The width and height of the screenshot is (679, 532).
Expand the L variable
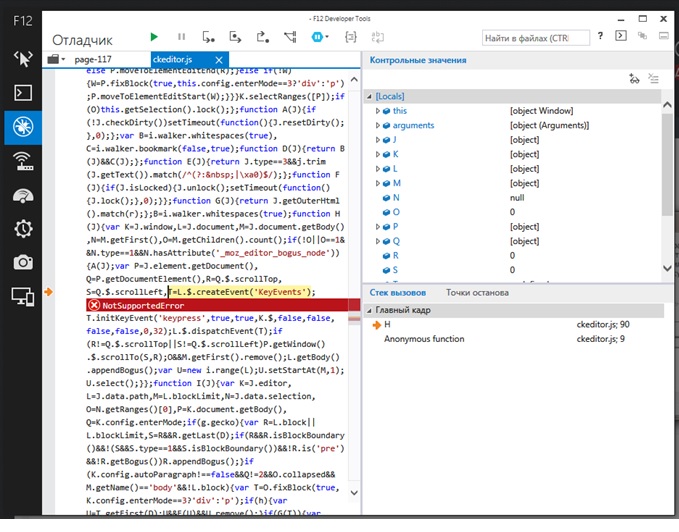(378, 169)
